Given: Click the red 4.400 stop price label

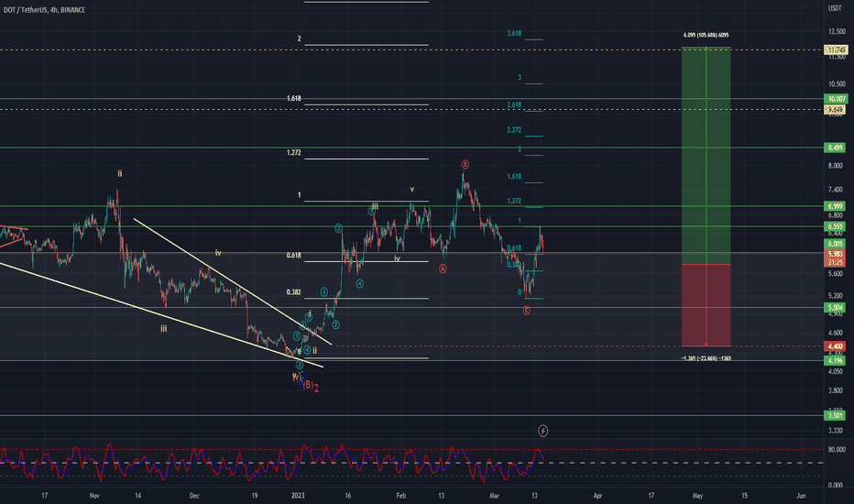Looking at the screenshot, I should pyautogui.click(x=835, y=346).
